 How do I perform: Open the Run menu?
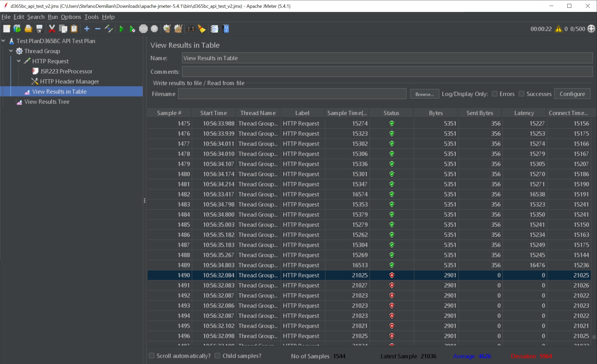[52, 17]
